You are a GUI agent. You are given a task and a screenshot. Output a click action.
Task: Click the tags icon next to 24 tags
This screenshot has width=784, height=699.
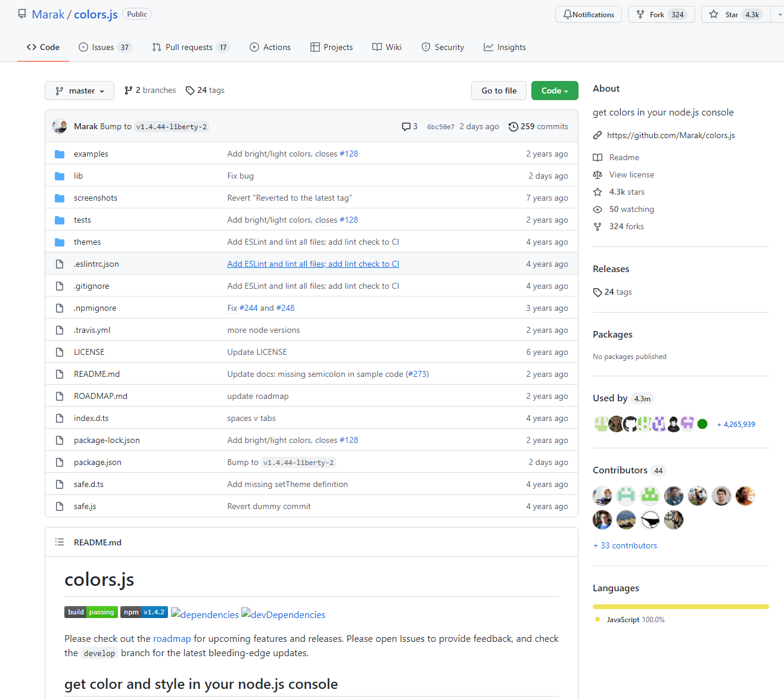pyautogui.click(x=190, y=91)
